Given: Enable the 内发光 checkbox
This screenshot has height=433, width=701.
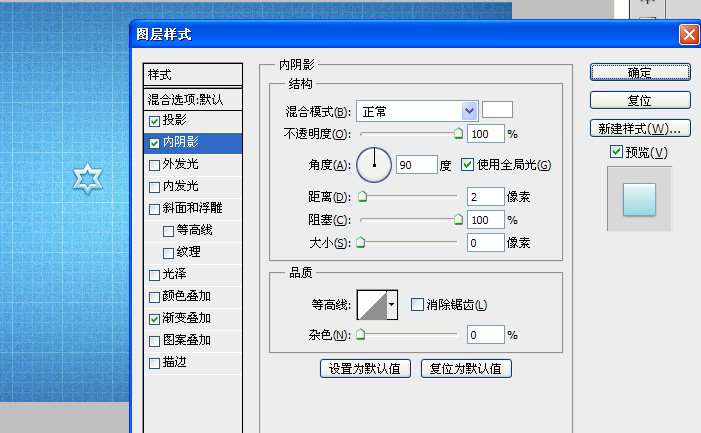Looking at the screenshot, I should coord(154,187).
